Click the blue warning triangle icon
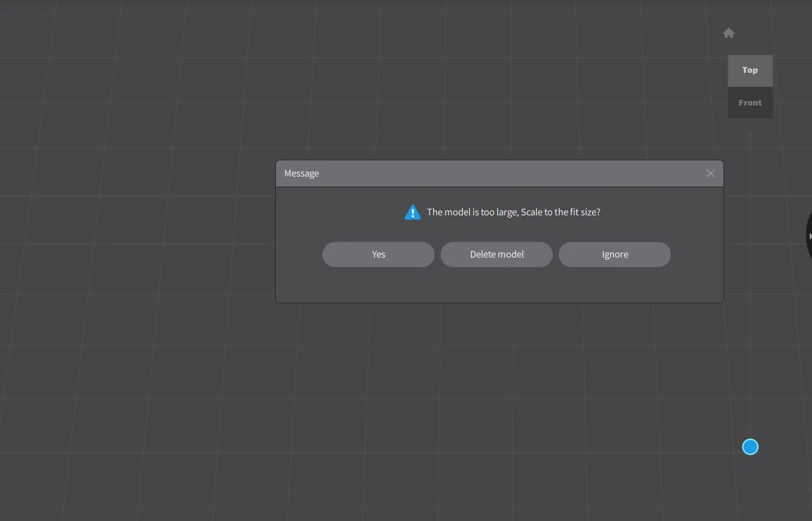812x521 pixels. [412, 212]
